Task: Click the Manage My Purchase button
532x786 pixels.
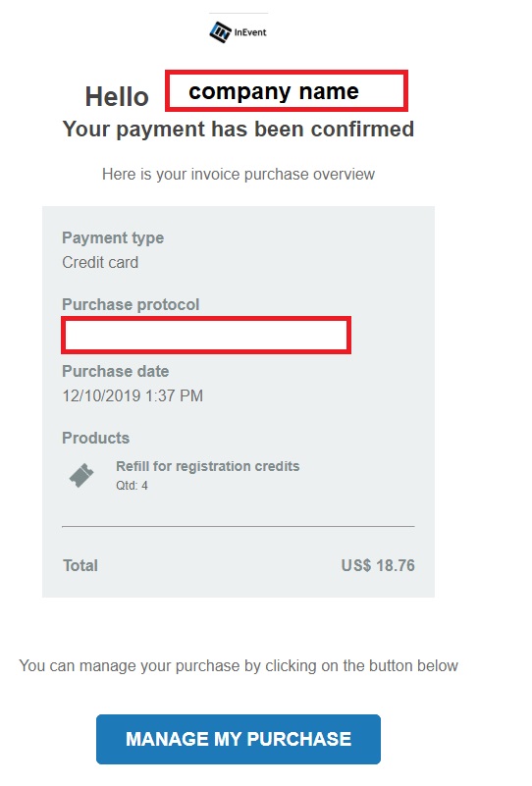Action: click(x=239, y=739)
